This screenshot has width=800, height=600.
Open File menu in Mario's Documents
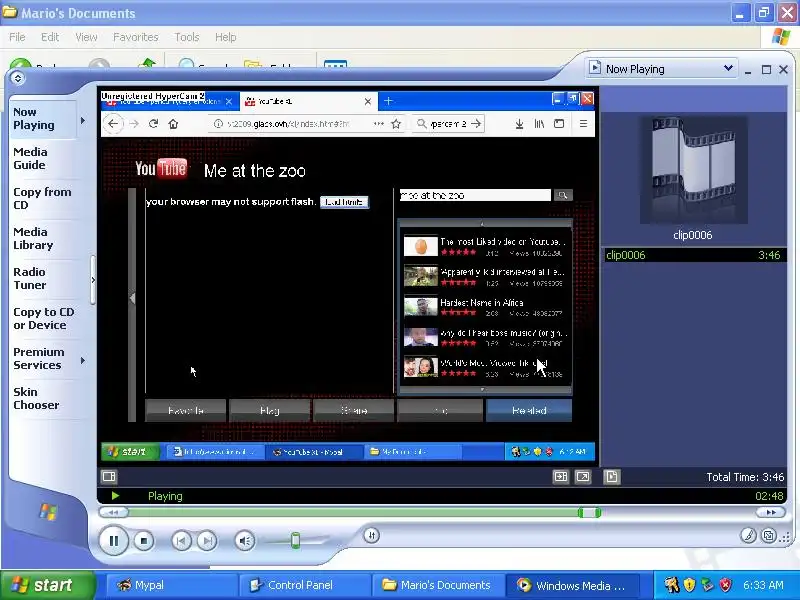point(17,37)
